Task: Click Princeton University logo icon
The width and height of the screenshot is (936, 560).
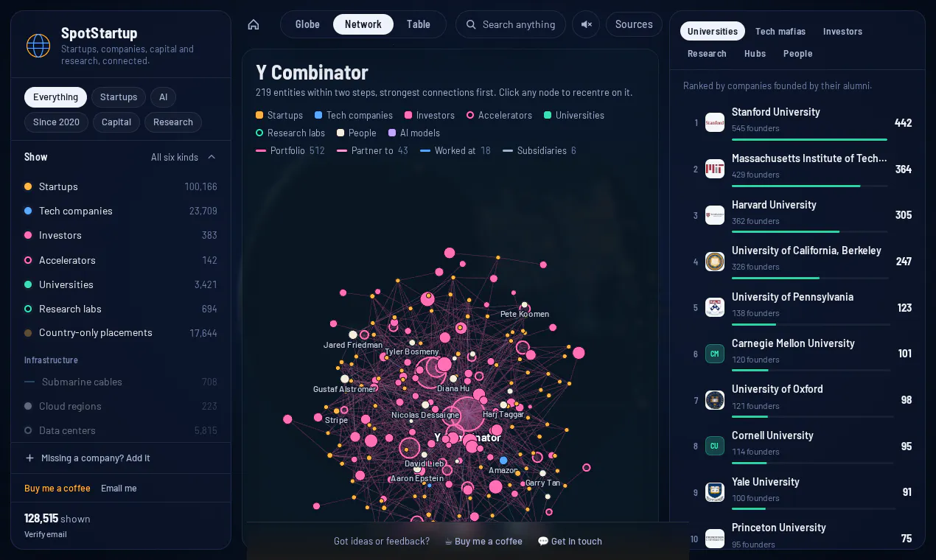Action: click(715, 539)
